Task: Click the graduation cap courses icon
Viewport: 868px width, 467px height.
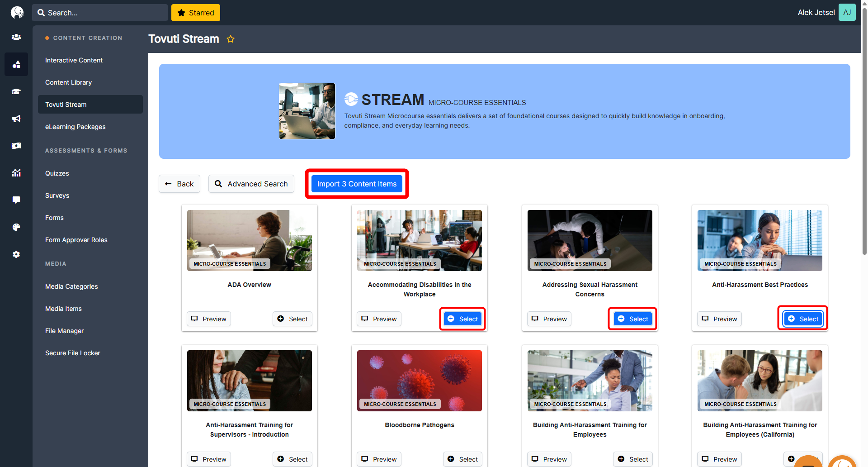Action: pos(16,91)
